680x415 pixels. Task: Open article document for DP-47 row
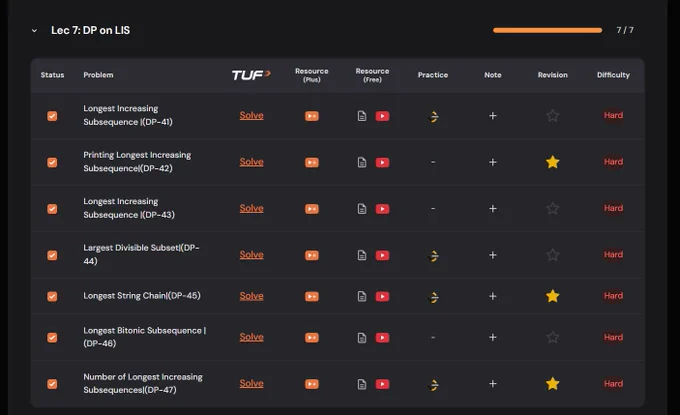click(362, 384)
